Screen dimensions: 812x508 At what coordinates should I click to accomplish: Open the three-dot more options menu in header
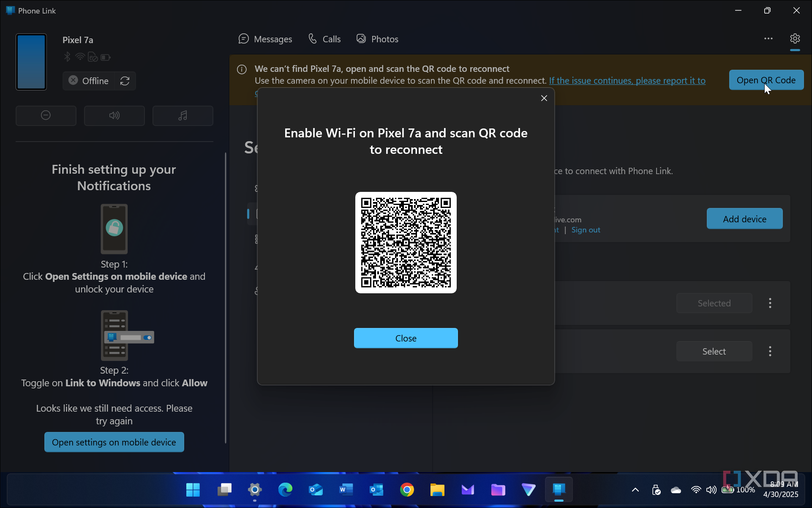(768, 39)
